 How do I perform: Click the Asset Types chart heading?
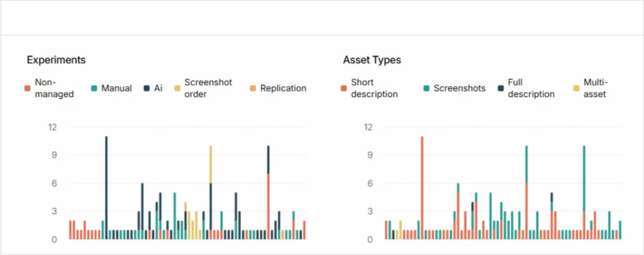click(x=372, y=60)
